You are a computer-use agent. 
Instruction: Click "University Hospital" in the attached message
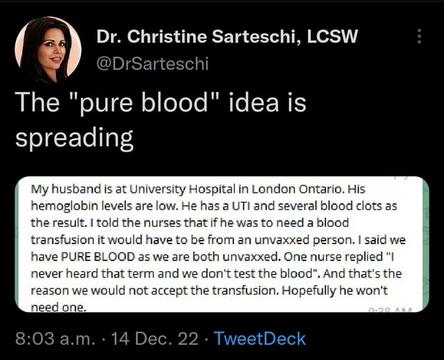(x=181, y=189)
